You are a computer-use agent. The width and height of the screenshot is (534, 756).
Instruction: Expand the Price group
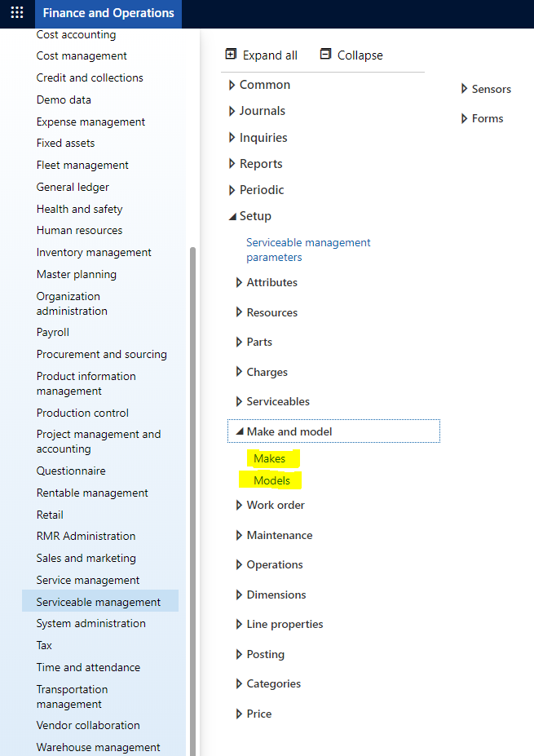point(254,714)
